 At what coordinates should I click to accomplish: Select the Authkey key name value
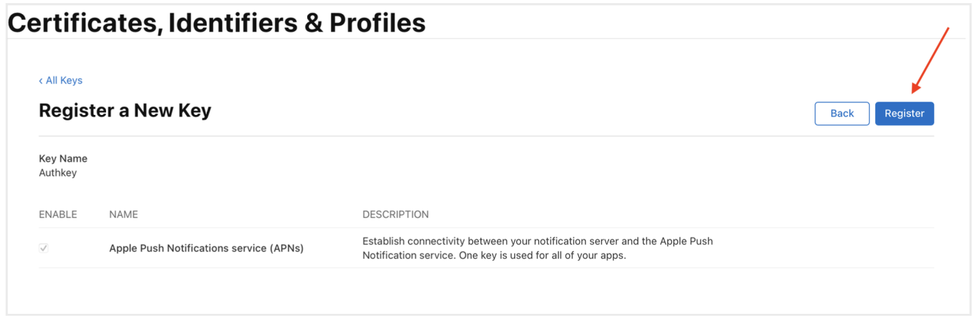[x=58, y=173]
